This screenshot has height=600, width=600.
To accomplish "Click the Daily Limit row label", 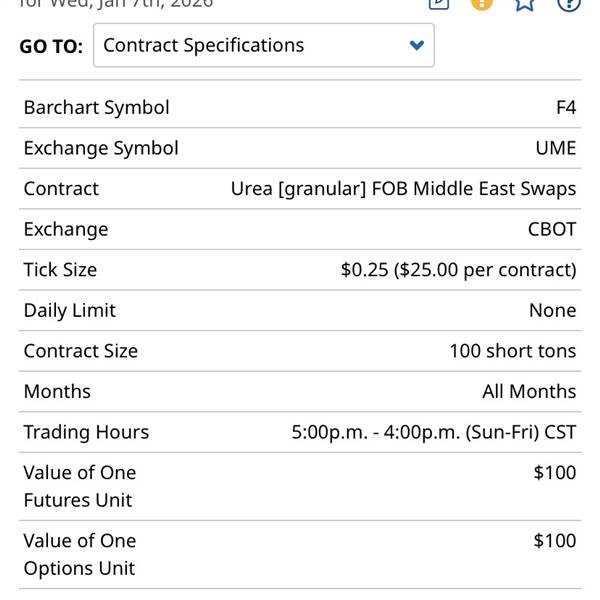I will pos(70,310).
